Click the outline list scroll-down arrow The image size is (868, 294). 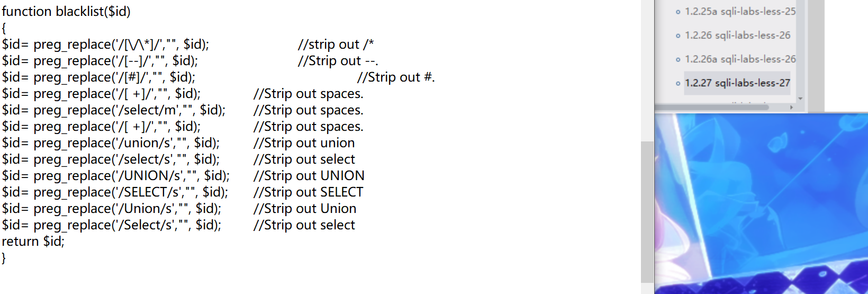(800, 99)
